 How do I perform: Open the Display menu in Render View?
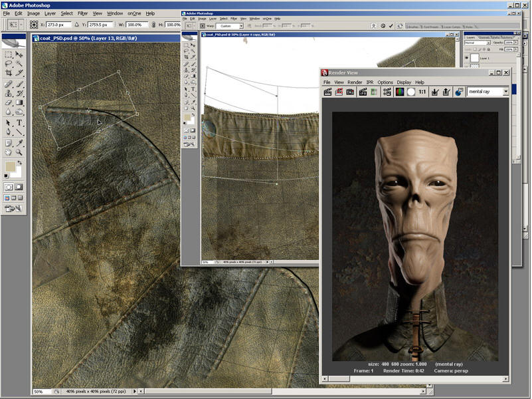(404, 82)
